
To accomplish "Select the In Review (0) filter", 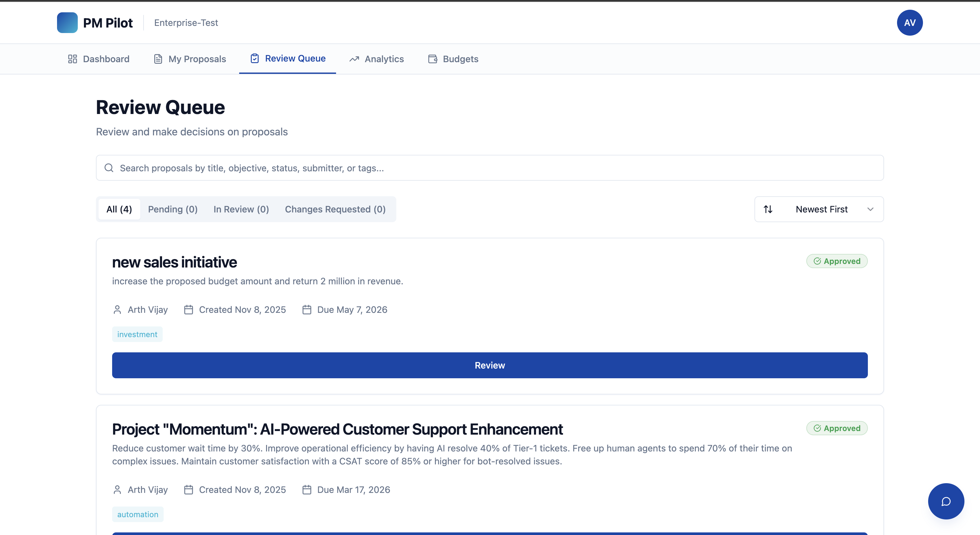I will coord(241,209).
